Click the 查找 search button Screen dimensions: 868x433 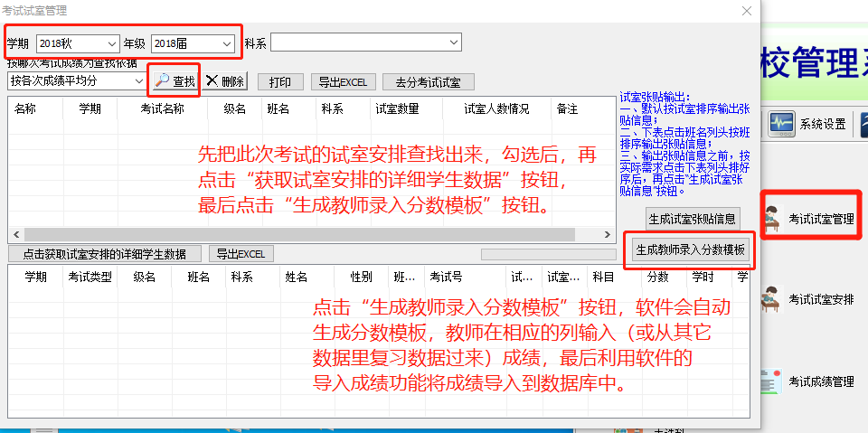click(x=175, y=81)
